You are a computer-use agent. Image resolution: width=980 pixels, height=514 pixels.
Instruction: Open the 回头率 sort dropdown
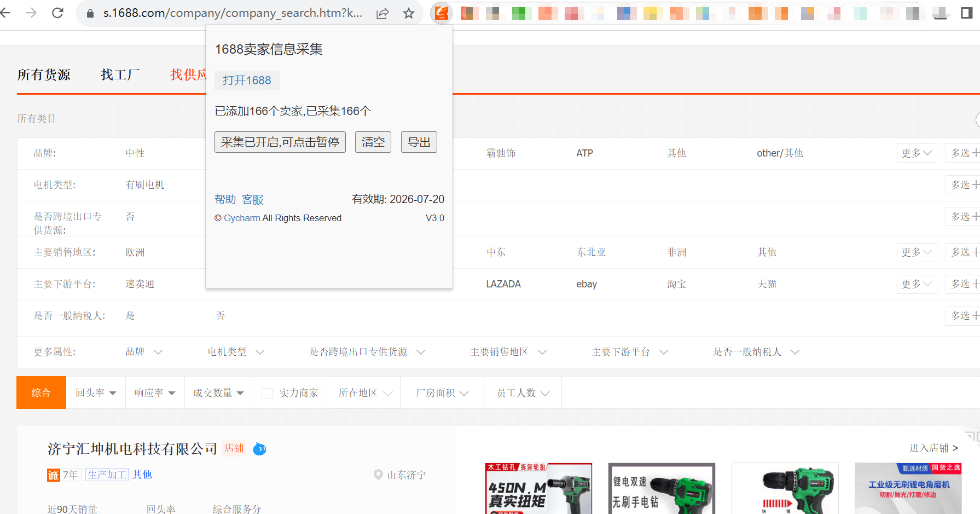[96, 392]
